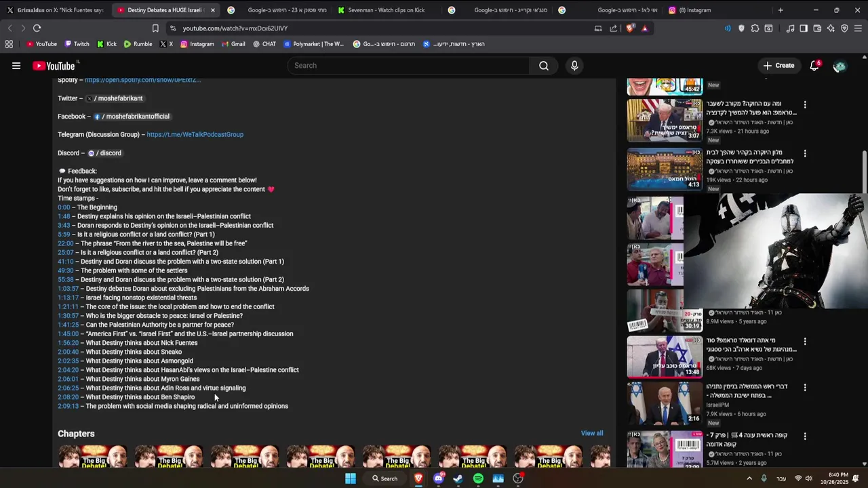The image size is (868, 488).
Task: Show hidden system tray icons chevron
Action: pyautogui.click(x=749, y=479)
